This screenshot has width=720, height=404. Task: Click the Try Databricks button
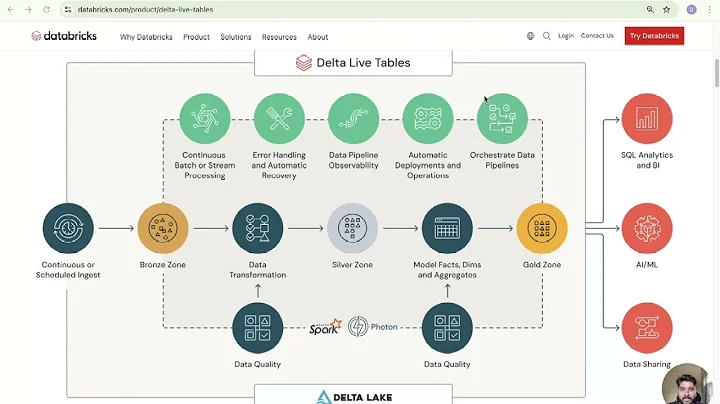pos(654,36)
